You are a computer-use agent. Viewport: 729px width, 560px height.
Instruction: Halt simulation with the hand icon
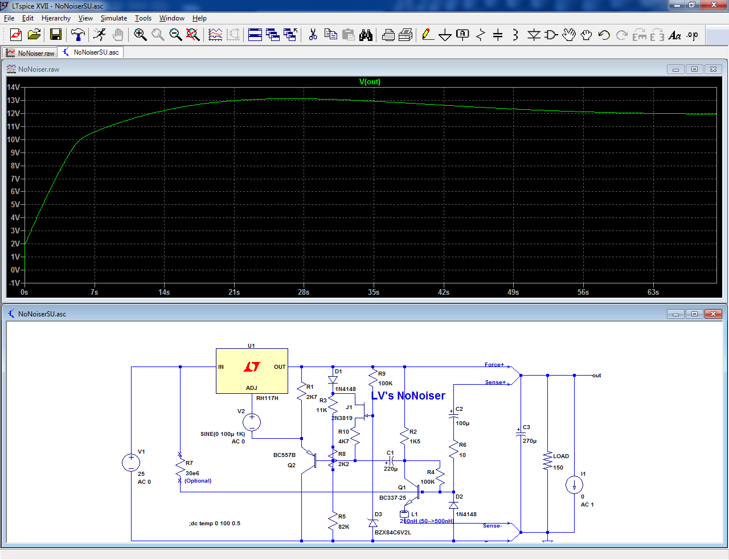click(x=118, y=35)
